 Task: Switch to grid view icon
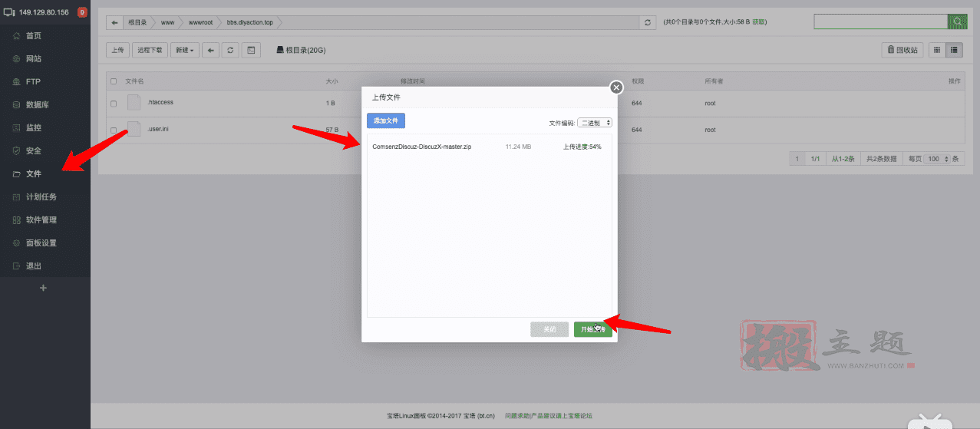pos(937,50)
